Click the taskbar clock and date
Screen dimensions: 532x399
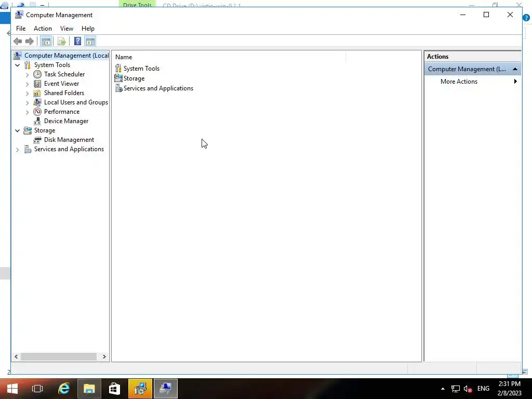click(509, 389)
